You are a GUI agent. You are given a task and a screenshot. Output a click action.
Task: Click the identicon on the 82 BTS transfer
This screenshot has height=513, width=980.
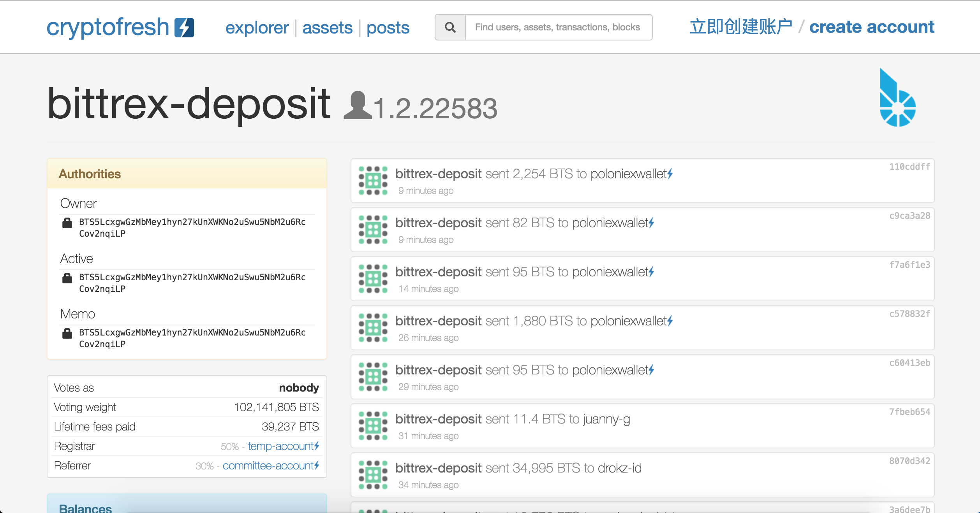coord(373,230)
